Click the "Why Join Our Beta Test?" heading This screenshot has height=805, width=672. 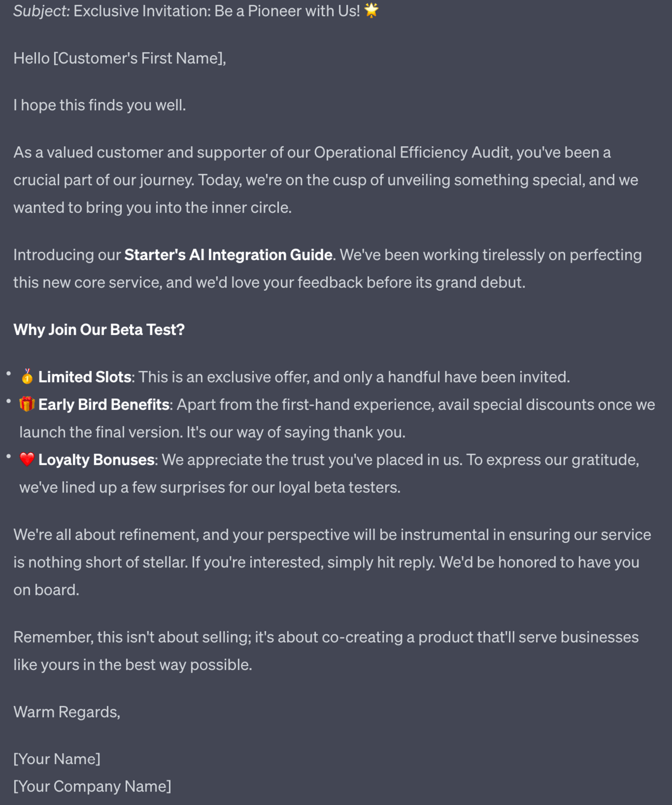pos(99,330)
